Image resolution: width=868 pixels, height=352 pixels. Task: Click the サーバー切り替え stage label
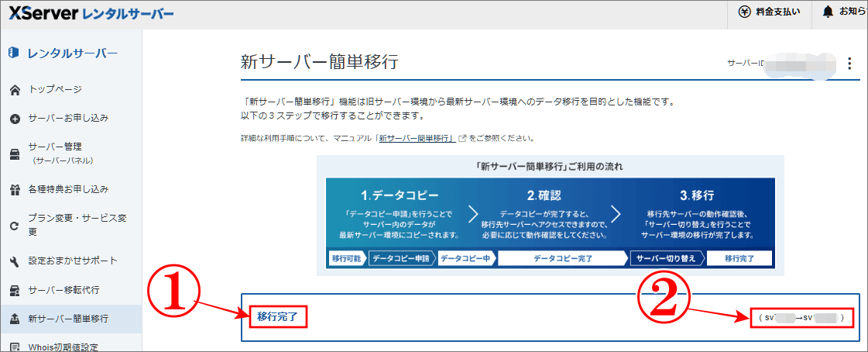coord(667,259)
